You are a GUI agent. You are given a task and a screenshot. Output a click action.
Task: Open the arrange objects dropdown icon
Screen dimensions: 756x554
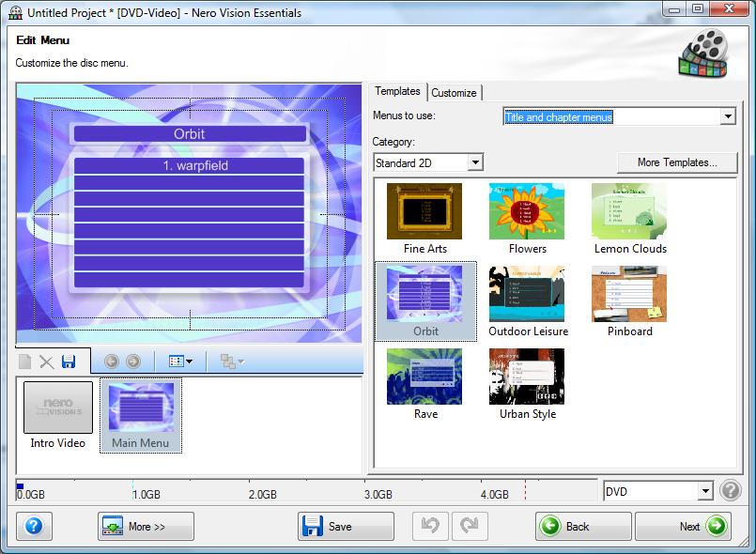tap(232, 362)
